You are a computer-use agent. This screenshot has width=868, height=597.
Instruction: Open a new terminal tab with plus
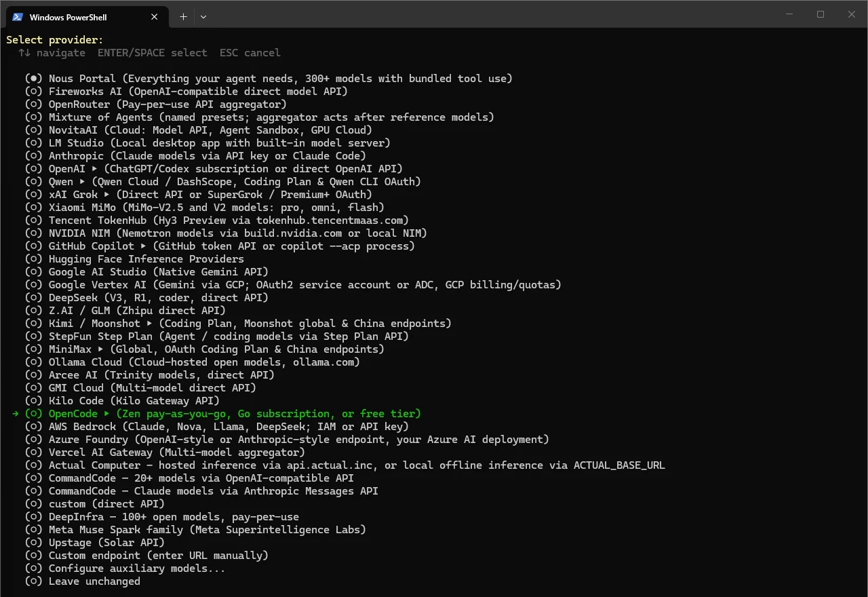coord(183,17)
